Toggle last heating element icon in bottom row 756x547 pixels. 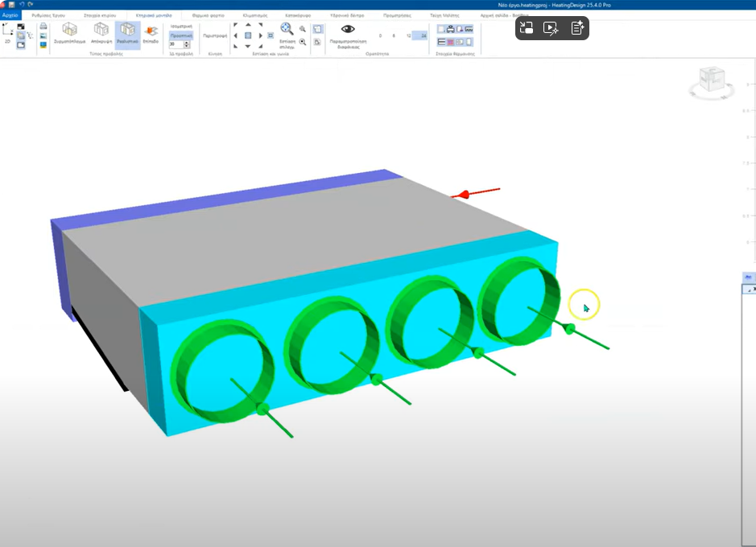[469, 43]
